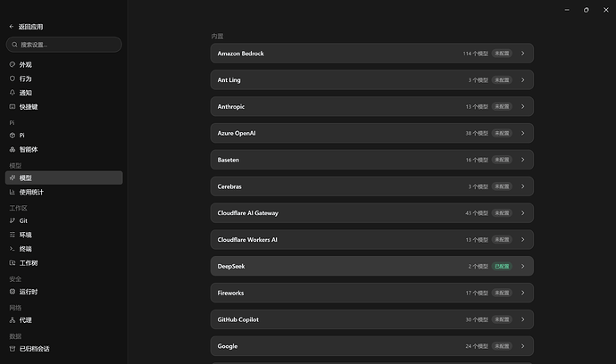This screenshot has height=364, width=616.
Task: Open 外观 appearance settings via its icon
Action: tap(12, 64)
